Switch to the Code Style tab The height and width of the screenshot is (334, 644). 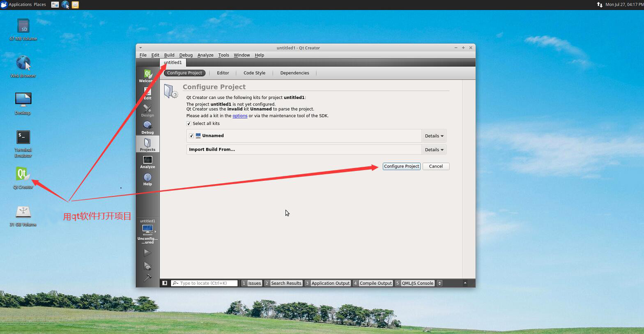click(x=254, y=73)
